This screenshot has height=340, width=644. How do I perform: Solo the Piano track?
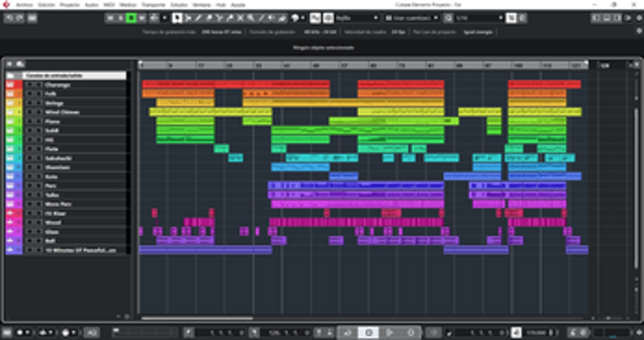(37, 121)
